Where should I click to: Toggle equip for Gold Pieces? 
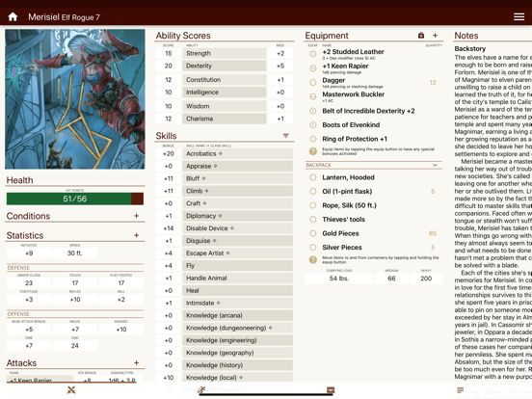coord(313,233)
